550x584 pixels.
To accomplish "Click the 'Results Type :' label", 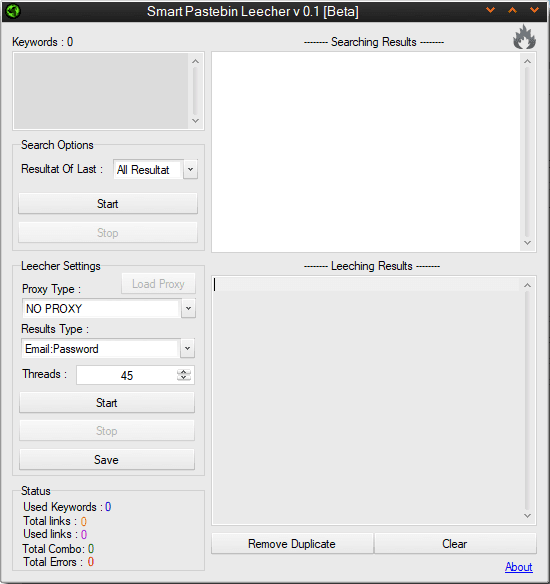I will (55, 329).
